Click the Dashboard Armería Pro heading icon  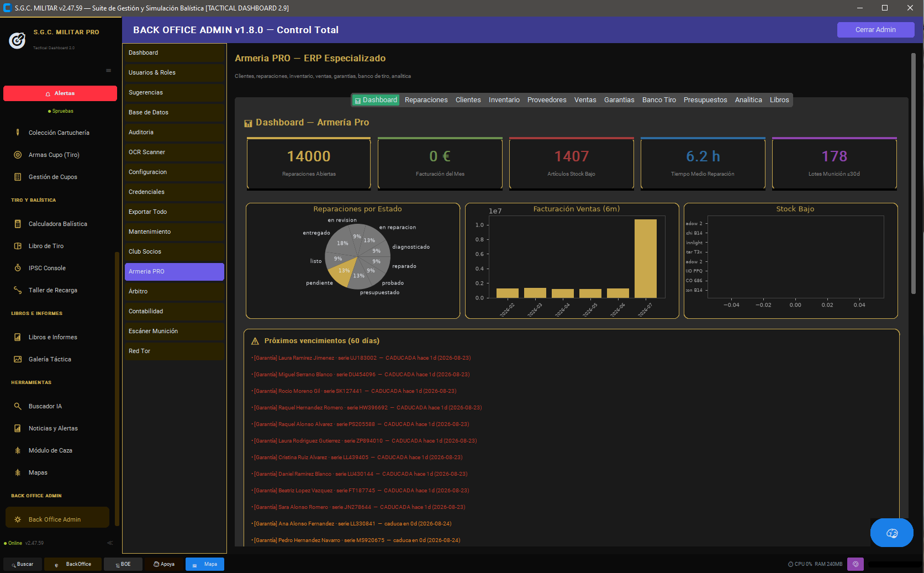(249, 123)
